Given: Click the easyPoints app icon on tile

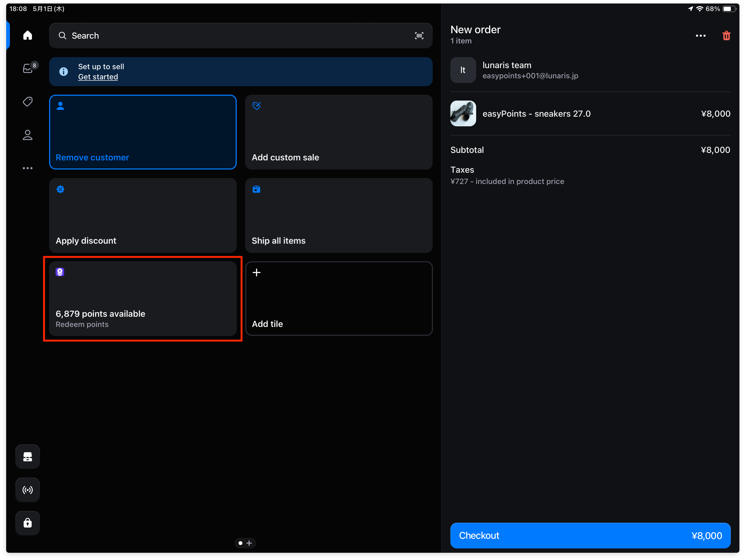Looking at the screenshot, I should 60,272.
